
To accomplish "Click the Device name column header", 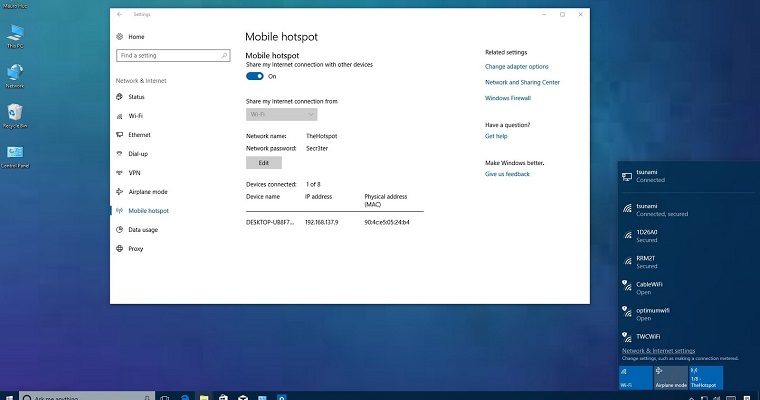I will pos(263,197).
